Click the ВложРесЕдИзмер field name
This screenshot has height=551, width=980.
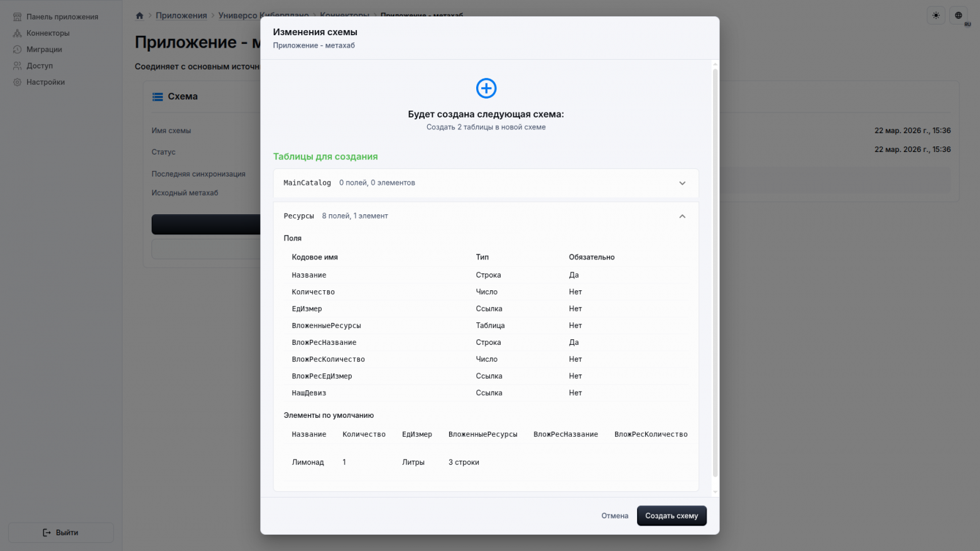pos(322,376)
